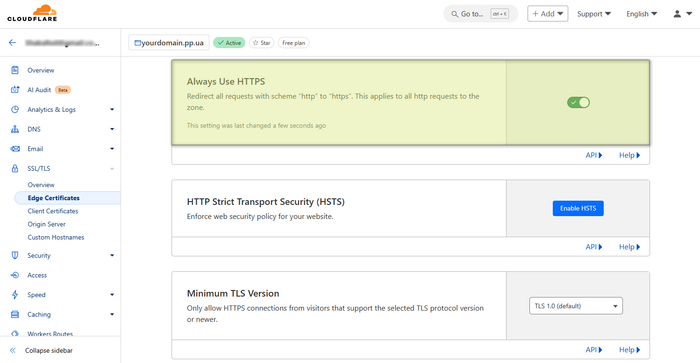Click the Speed lightning bolt icon
Viewport: 700px width, 363px height.
tap(15, 295)
